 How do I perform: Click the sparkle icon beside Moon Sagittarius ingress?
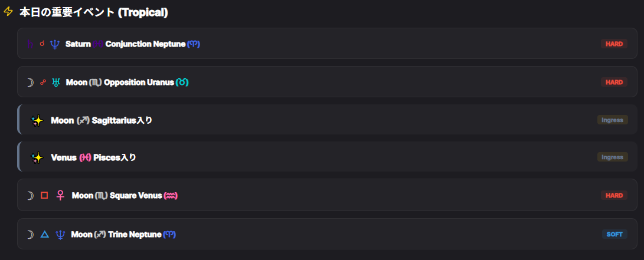click(37, 120)
